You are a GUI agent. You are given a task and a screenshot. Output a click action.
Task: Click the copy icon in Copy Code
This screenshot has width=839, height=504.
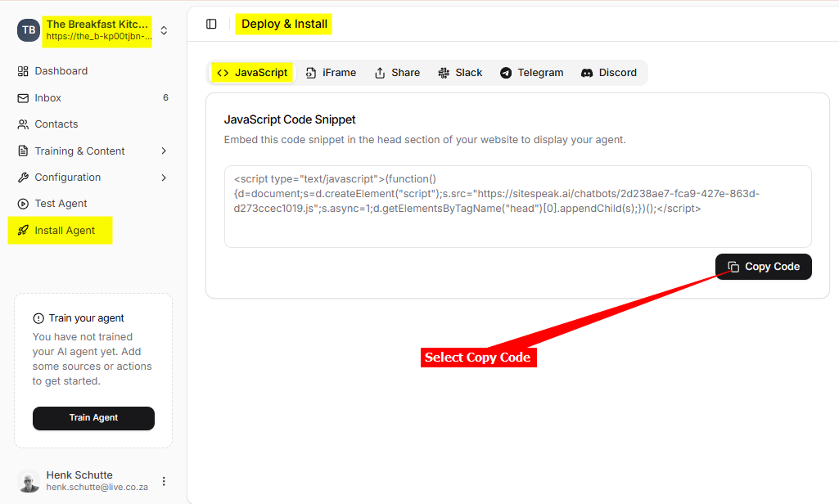point(733,267)
